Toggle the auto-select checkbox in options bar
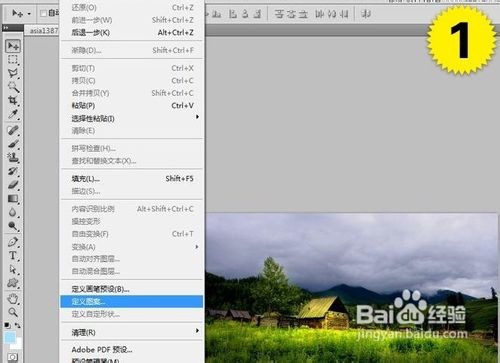Image resolution: width=500 pixels, height=363 pixels. pyautogui.click(x=43, y=13)
